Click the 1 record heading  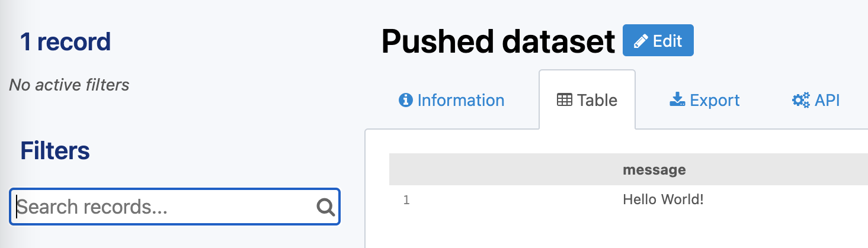65,41
